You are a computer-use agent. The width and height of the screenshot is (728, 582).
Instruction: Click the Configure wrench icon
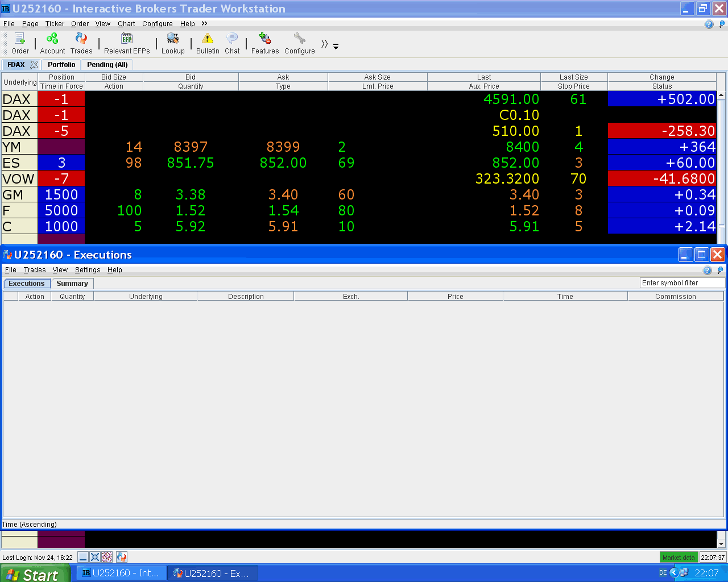pos(300,43)
